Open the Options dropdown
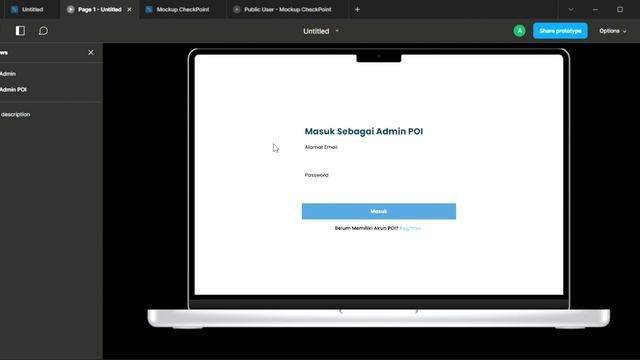The width and height of the screenshot is (640, 360). click(613, 31)
